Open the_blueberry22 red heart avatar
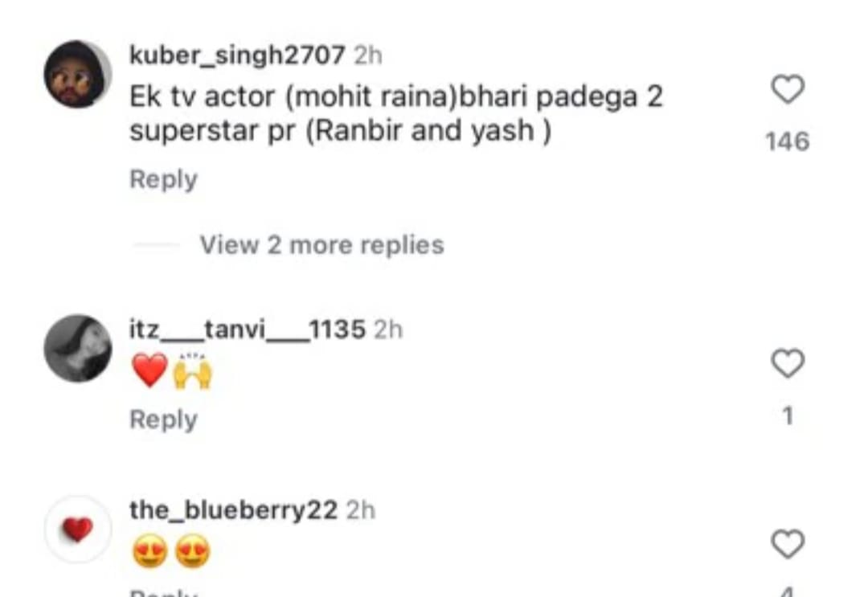868x597 pixels. (x=77, y=530)
